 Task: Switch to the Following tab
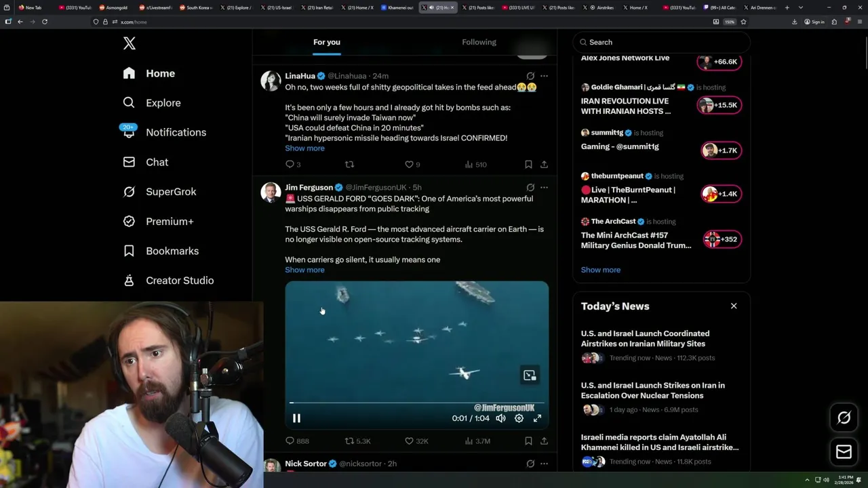479,42
